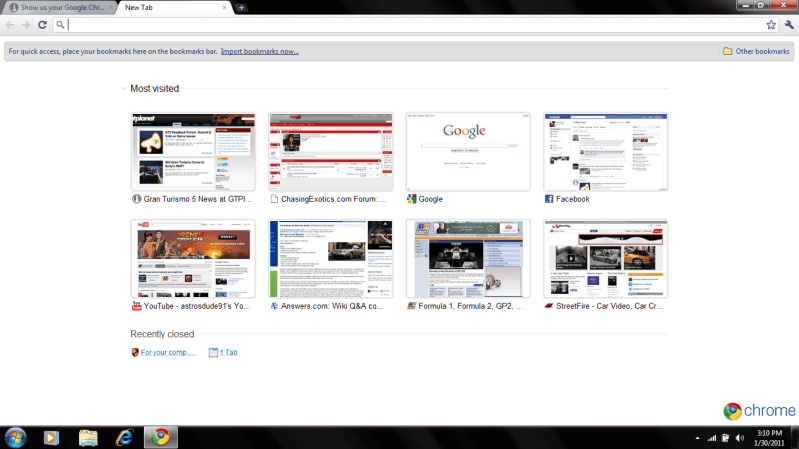Select the New Tab tab
This screenshot has width=799, height=449.
(173, 8)
